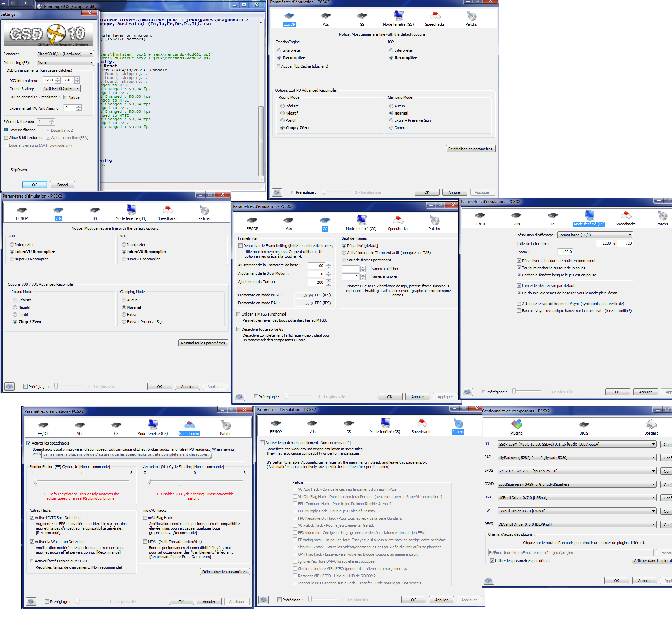Click the BIOS icon in the component manager
Screen dimensions: 672x640
point(583,425)
